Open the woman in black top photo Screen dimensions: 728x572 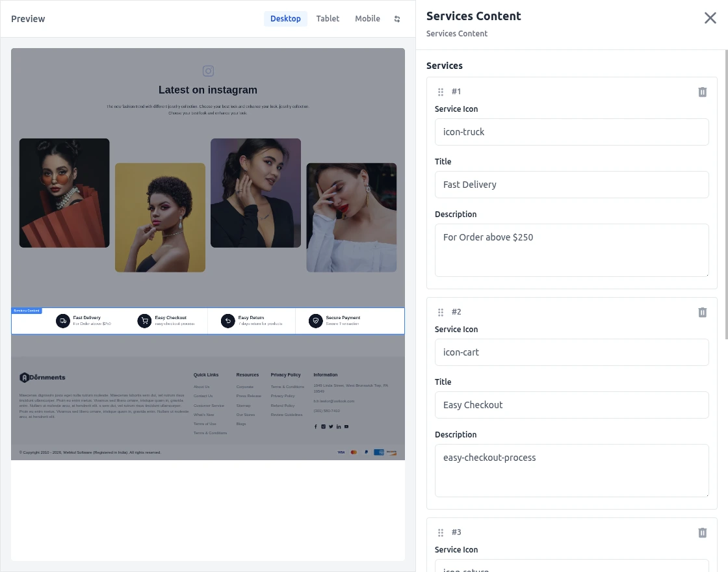[256, 192]
